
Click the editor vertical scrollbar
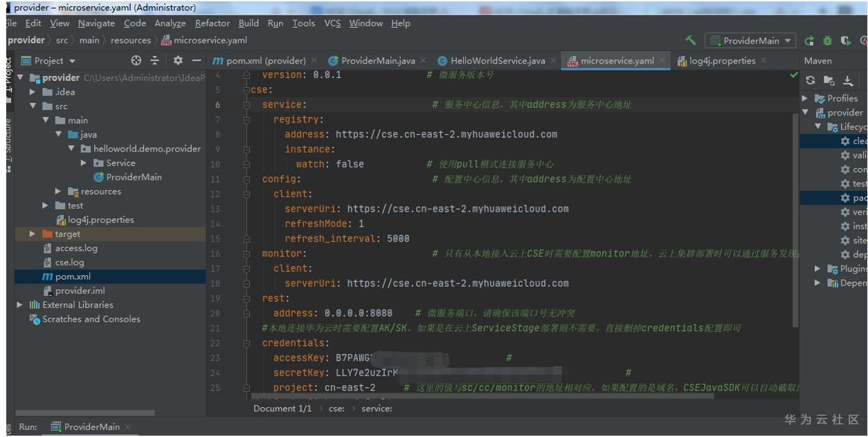796,221
